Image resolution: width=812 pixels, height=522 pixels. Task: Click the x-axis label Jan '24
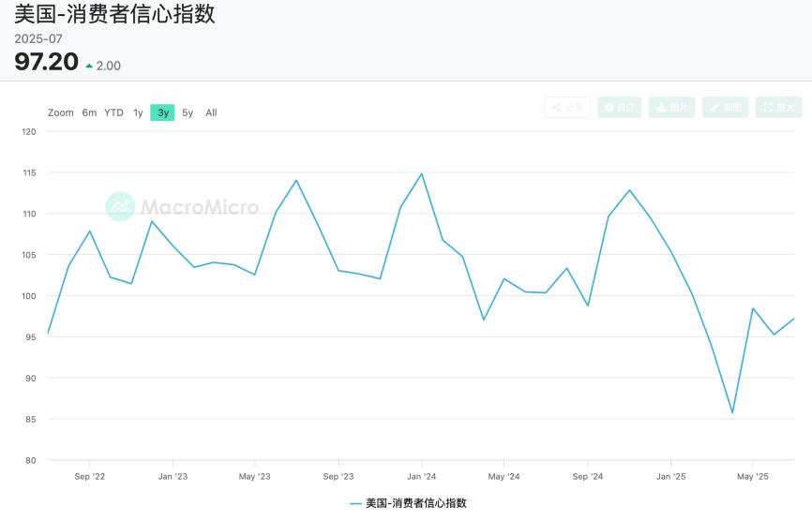(422, 476)
